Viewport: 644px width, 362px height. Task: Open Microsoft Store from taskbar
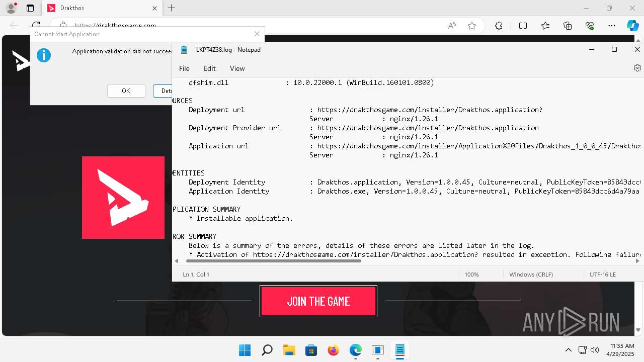pos(311,350)
